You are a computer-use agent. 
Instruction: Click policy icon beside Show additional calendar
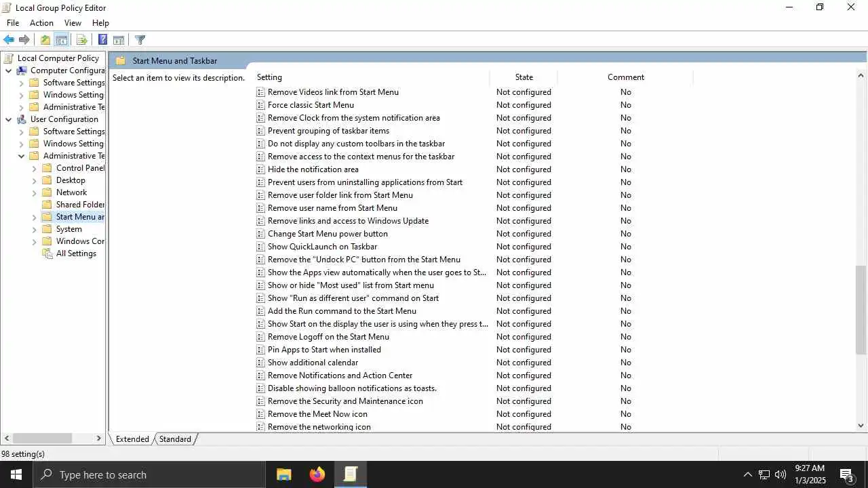click(x=260, y=363)
